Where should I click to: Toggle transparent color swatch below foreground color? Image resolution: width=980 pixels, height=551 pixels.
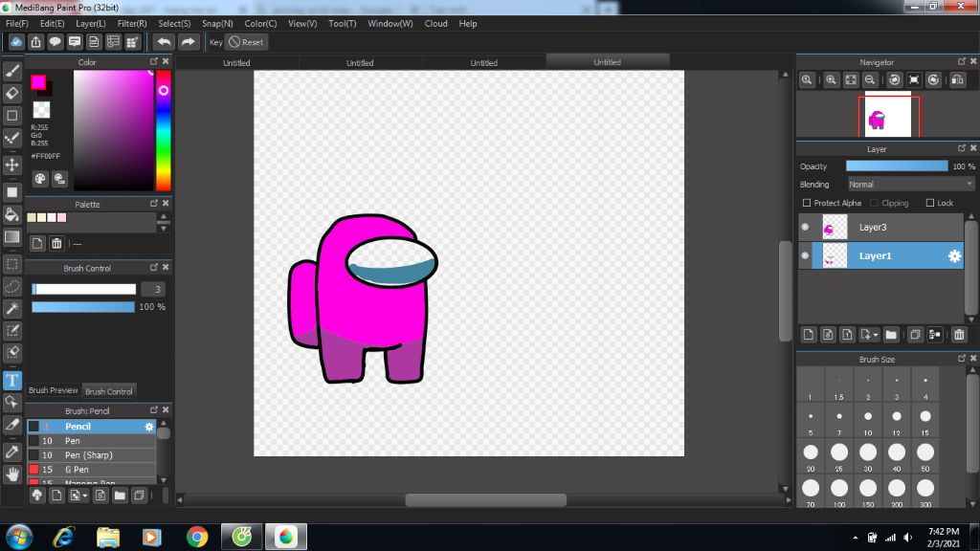click(41, 110)
